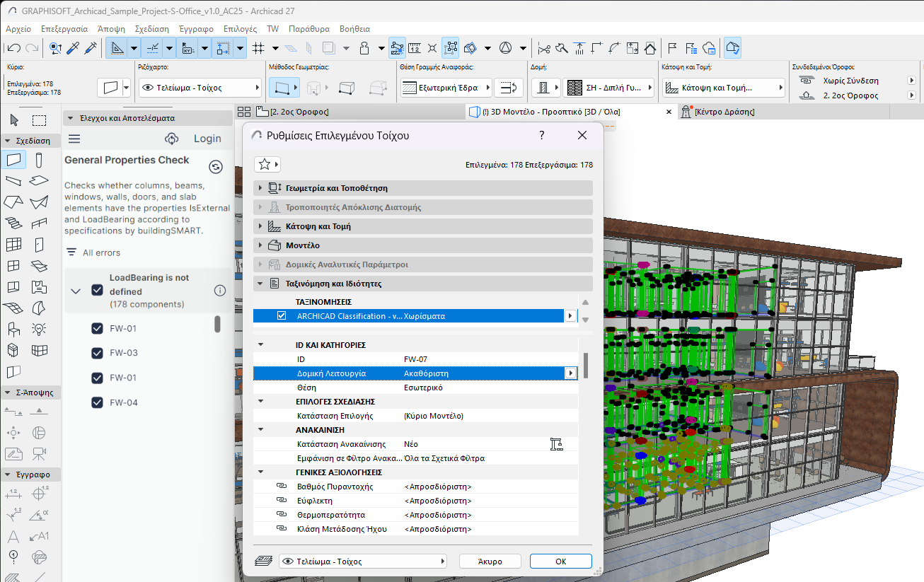Refresh the General Properties Check
924x582 pixels.
pyautogui.click(x=216, y=167)
